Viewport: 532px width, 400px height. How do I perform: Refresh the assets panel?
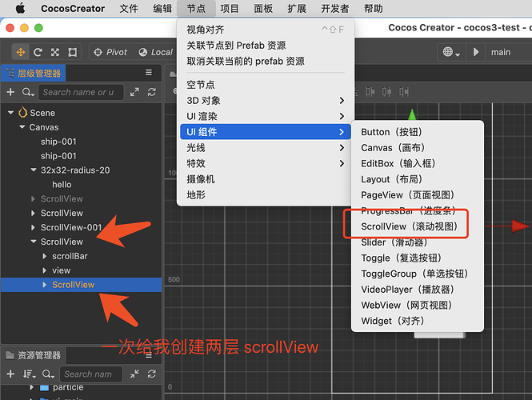coord(152,374)
